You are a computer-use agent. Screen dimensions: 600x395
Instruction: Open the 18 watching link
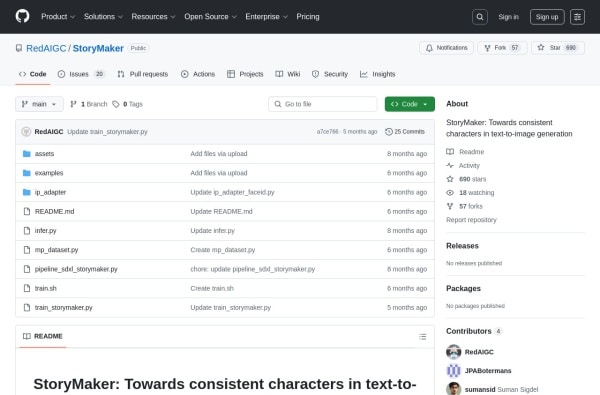pos(470,193)
